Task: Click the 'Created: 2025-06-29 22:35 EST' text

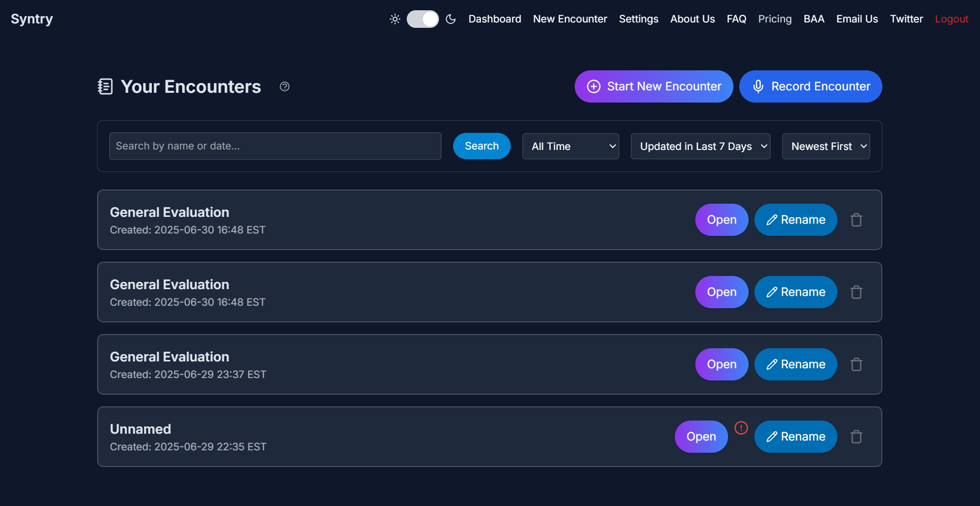Action: (188, 447)
